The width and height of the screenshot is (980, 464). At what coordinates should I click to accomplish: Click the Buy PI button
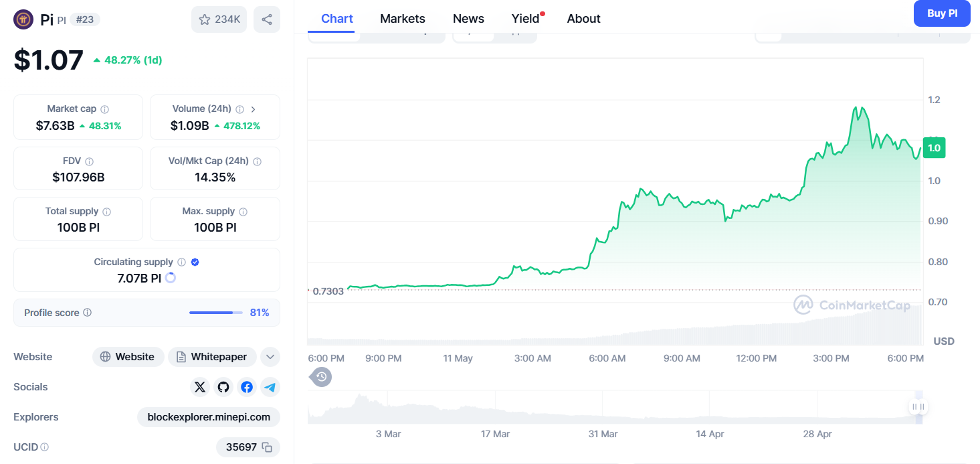(x=942, y=13)
